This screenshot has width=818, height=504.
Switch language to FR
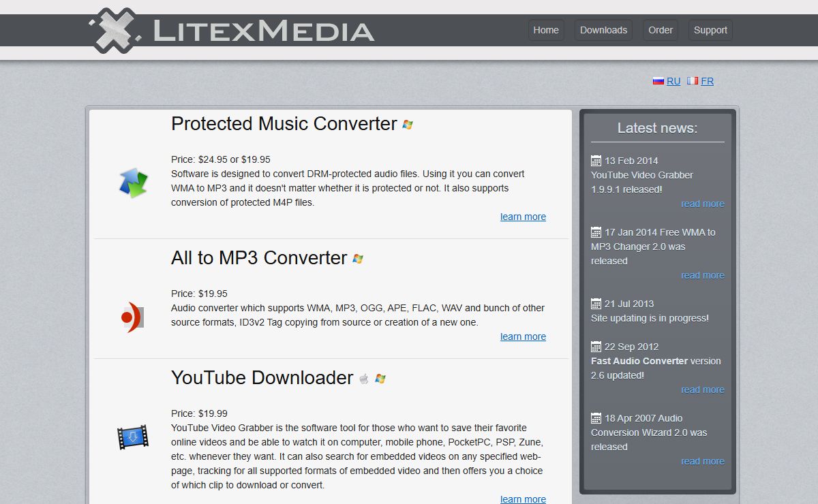point(707,81)
